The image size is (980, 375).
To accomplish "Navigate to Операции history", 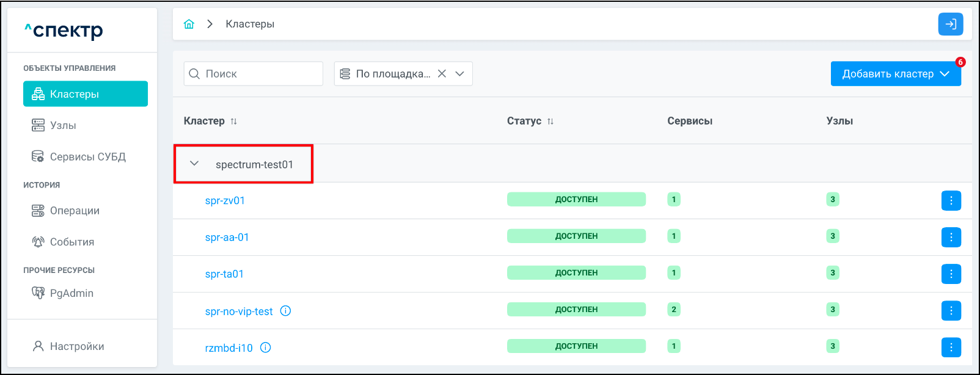I will (75, 211).
